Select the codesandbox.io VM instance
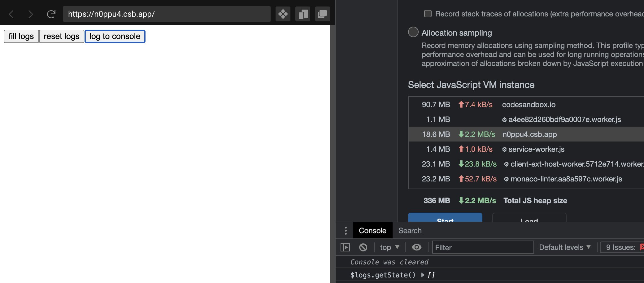Viewport: 644px width, 283px height. 526,105
